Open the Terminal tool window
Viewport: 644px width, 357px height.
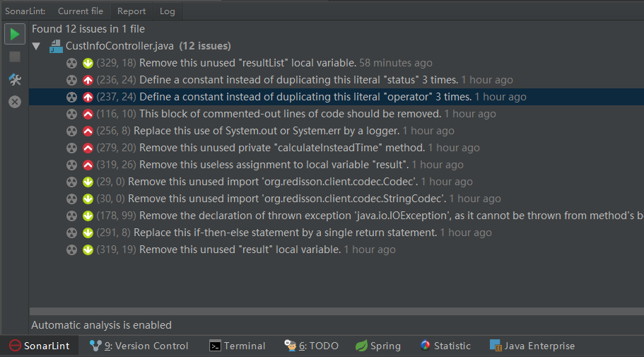(x=238, y=346)
